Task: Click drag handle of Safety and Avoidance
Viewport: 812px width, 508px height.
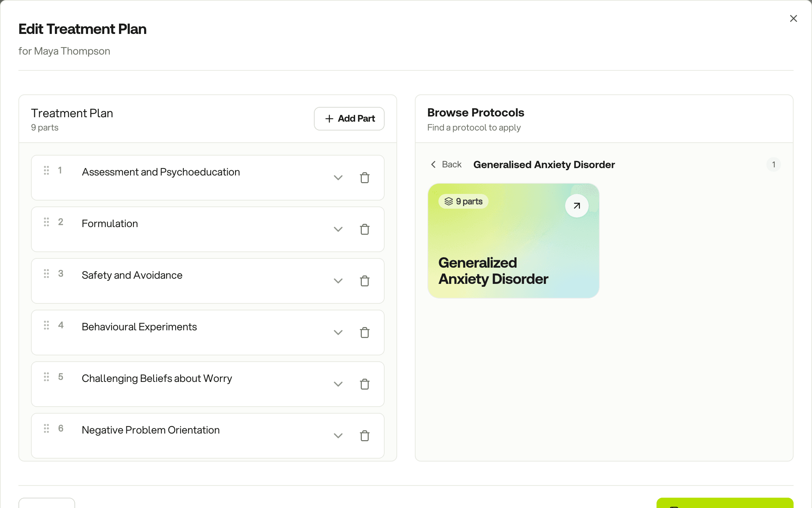Action: click(46, 274)
